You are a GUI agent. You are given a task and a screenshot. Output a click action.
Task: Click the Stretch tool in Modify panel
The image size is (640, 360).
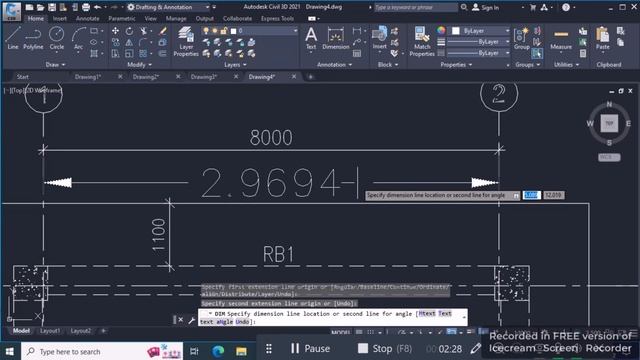116,53
